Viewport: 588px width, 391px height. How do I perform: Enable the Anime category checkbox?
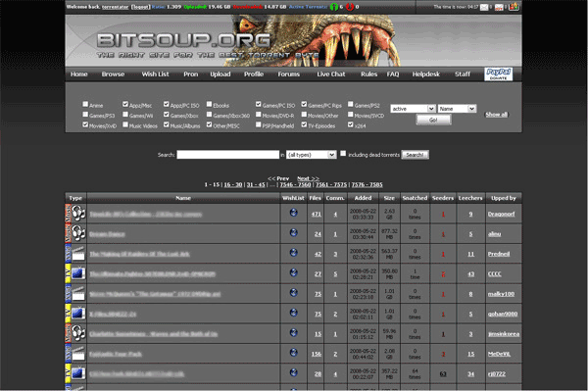pos(85,104)
